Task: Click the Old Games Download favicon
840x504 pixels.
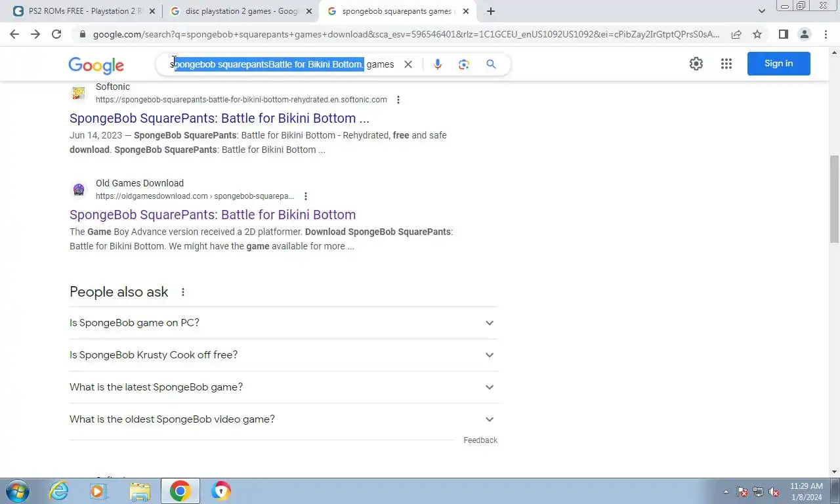Action: [79, 190]
